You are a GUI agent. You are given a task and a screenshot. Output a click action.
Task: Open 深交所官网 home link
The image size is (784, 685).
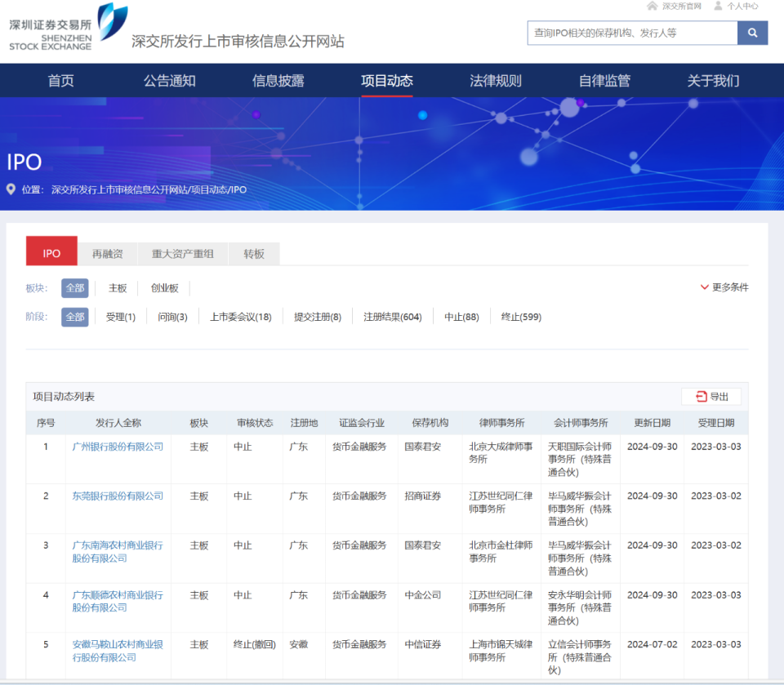click(x=675, y=7)
